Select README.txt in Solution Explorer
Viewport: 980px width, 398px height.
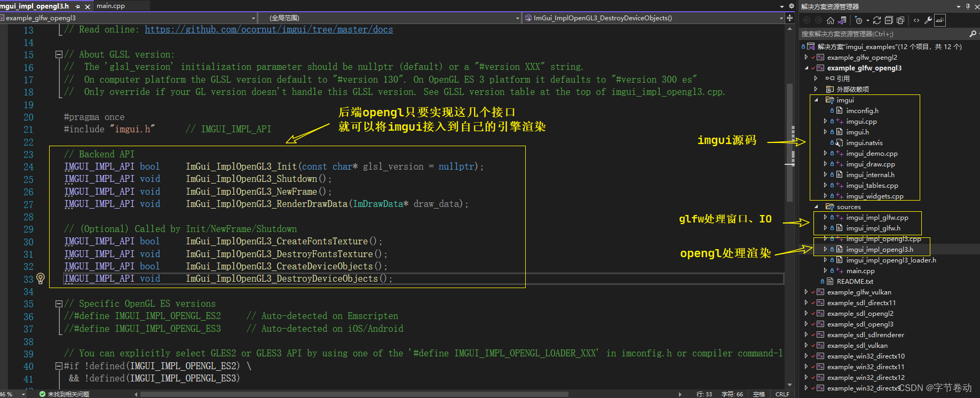(855, 281)
